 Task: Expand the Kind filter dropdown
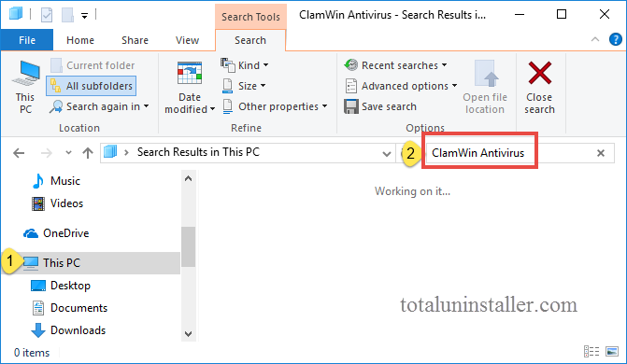coord(244,65)
